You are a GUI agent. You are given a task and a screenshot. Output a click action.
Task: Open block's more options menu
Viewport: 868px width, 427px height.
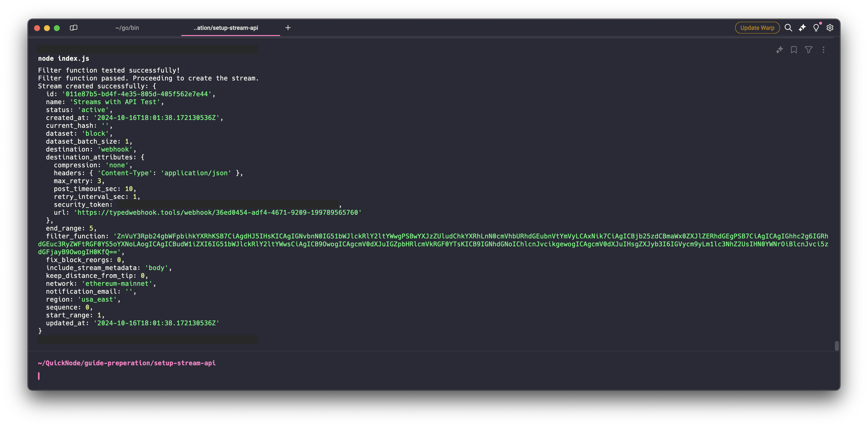click(x=823, y=50)
